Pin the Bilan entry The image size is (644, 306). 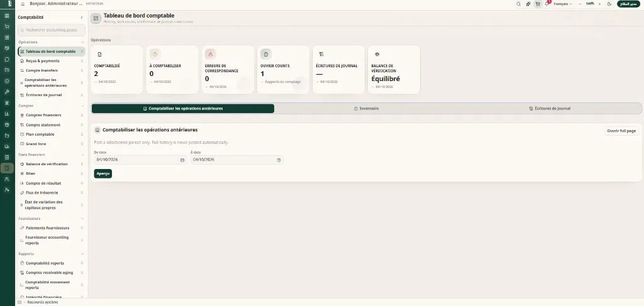(82, 173)
